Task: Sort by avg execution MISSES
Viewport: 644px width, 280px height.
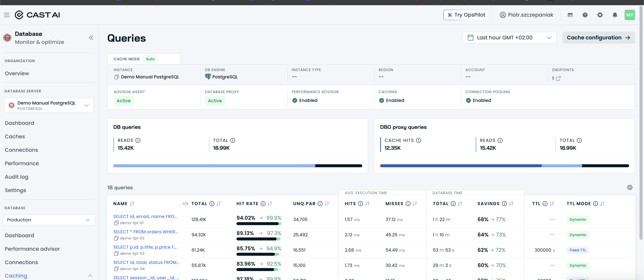Action: [x=415, y=204]
